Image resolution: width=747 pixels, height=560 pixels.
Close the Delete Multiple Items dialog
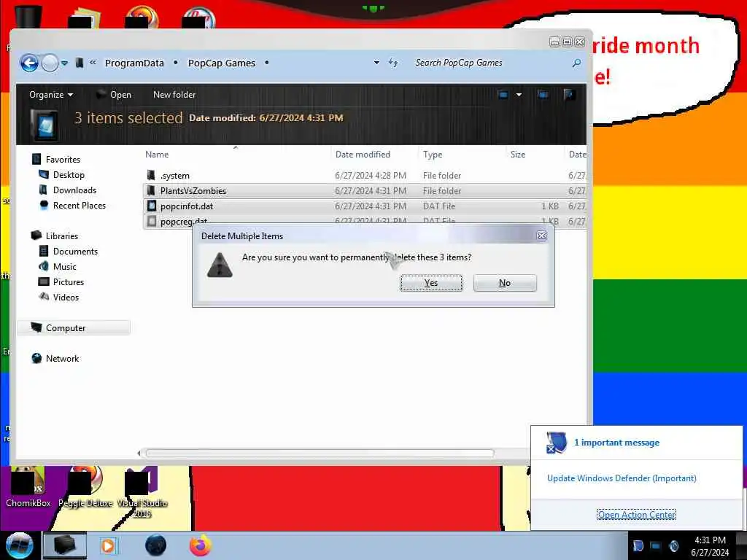tap(542, 236)
